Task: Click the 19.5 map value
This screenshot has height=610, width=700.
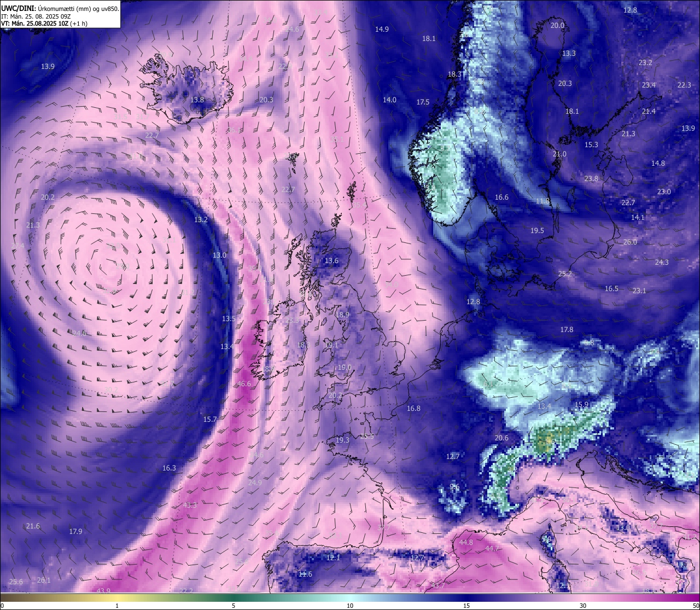Action: (537, 231)
